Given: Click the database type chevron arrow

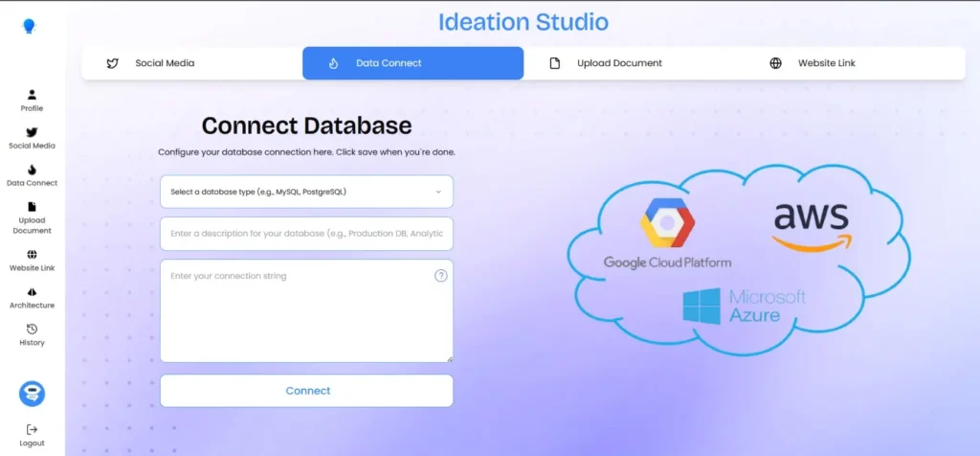Looking at the screenshot, I should click(x=438, y=192).
